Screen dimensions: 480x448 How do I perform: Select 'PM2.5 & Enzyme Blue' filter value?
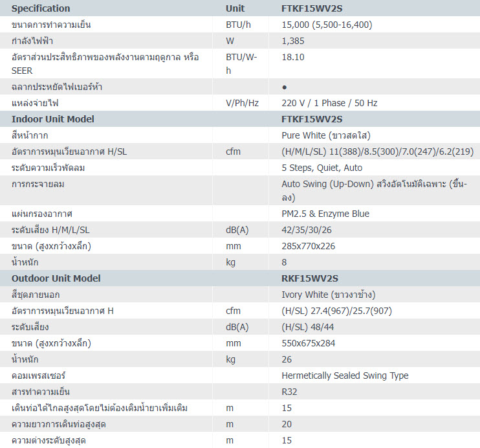coord(325,214)
